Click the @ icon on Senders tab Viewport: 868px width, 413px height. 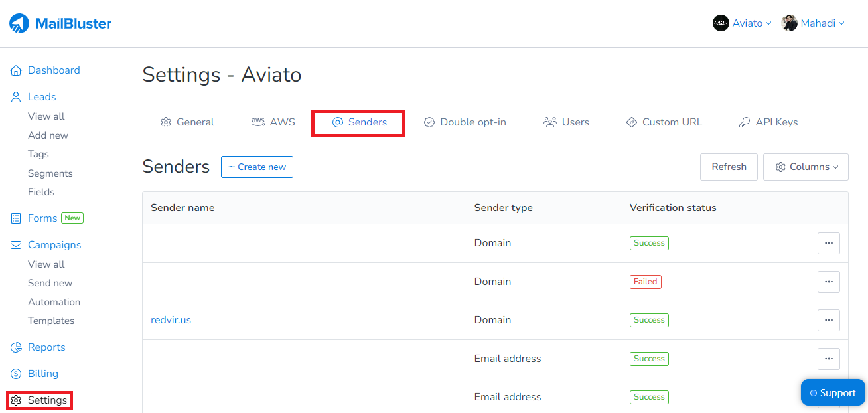coord(337,122)
